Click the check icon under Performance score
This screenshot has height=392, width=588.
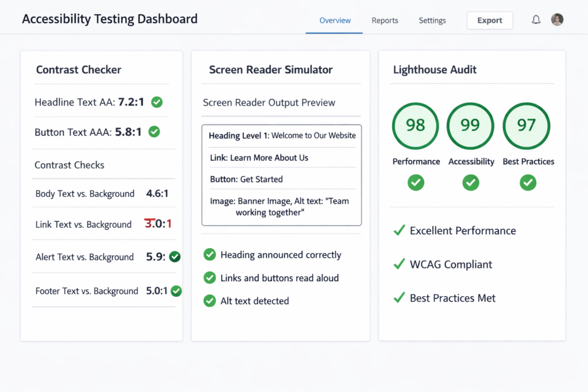click(x=416, y=183)
